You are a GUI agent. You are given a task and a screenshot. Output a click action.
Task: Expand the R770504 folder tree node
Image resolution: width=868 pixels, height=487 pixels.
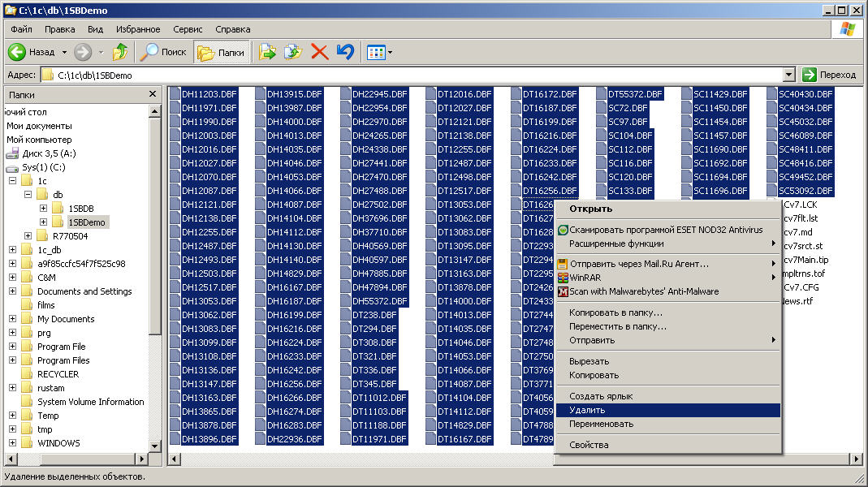(28, 236)
